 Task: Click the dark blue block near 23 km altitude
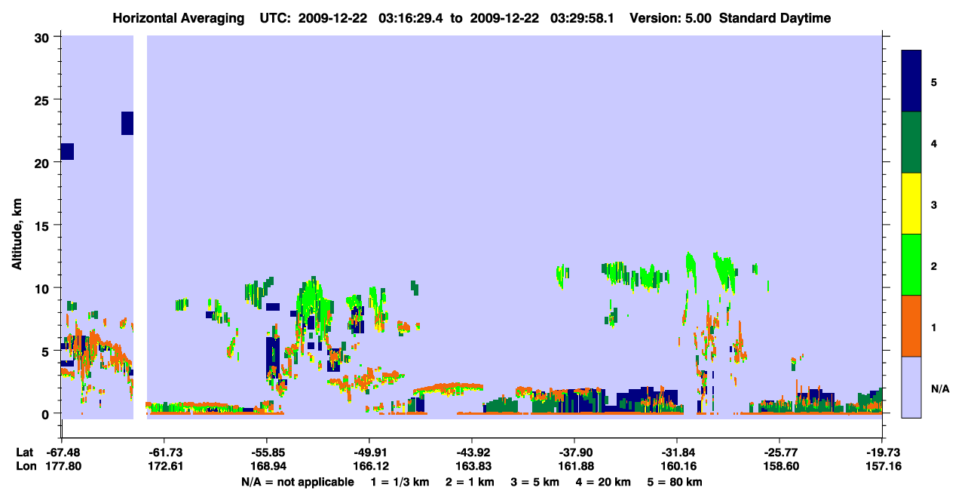(127, 123)
